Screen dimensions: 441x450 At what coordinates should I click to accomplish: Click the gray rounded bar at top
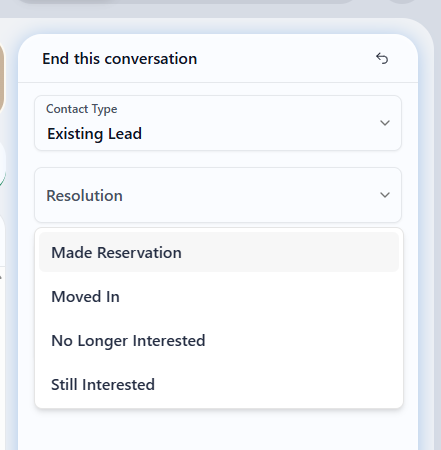pyautogui.click(x=187, y=2)
